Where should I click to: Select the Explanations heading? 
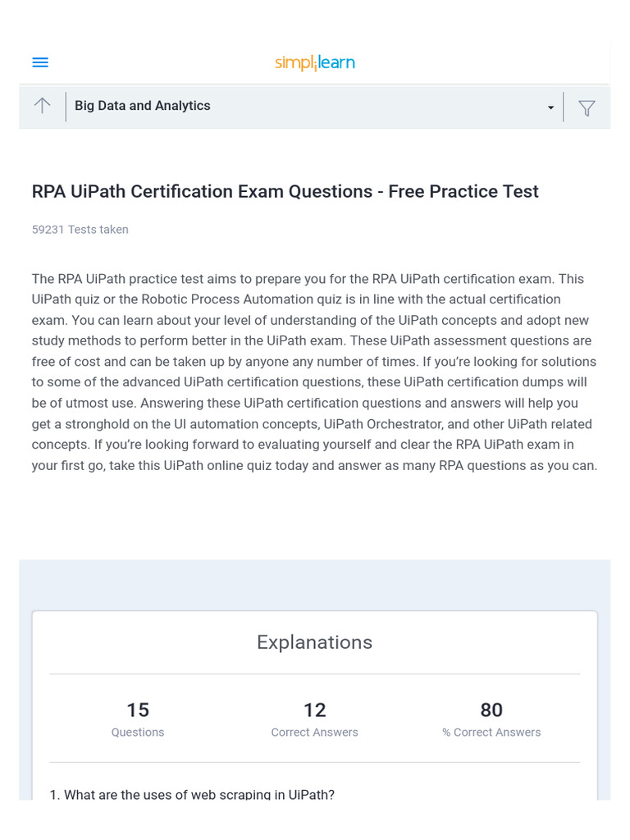(x=314, y=642)
